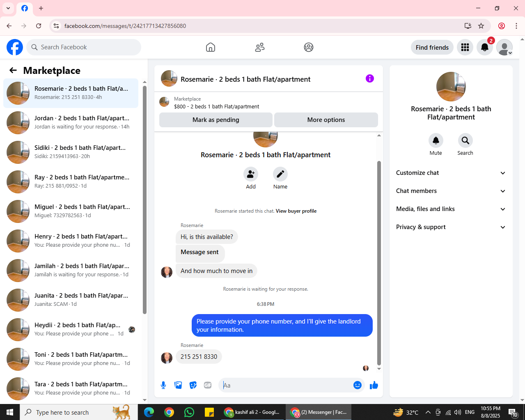Open the Heydii conversation
Viewport: 525px width, 420px height.
coord(71,330)
